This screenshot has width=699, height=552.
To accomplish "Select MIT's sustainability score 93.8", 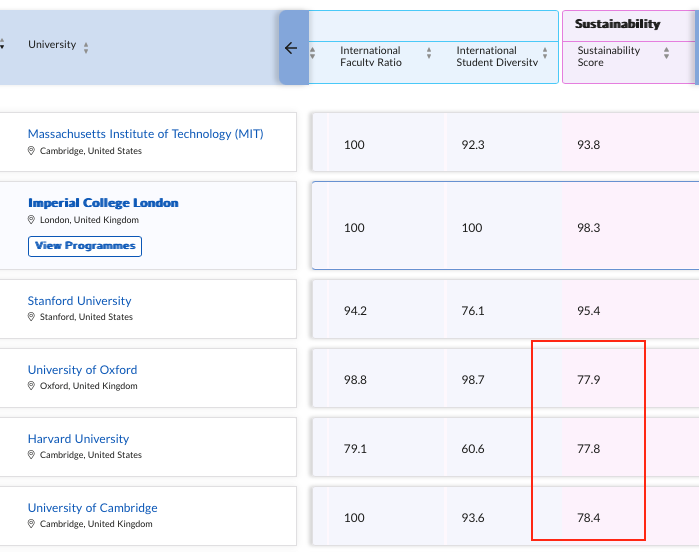I will [x=588, y=145].
